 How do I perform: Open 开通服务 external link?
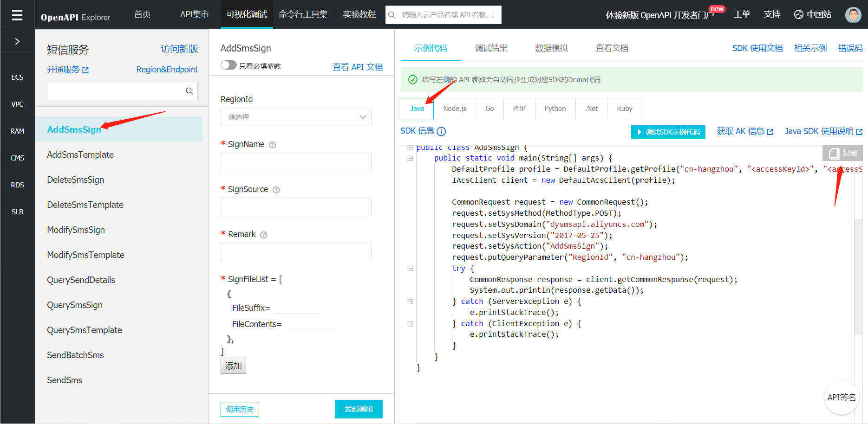pyautogui.click(x=68, y=70)
